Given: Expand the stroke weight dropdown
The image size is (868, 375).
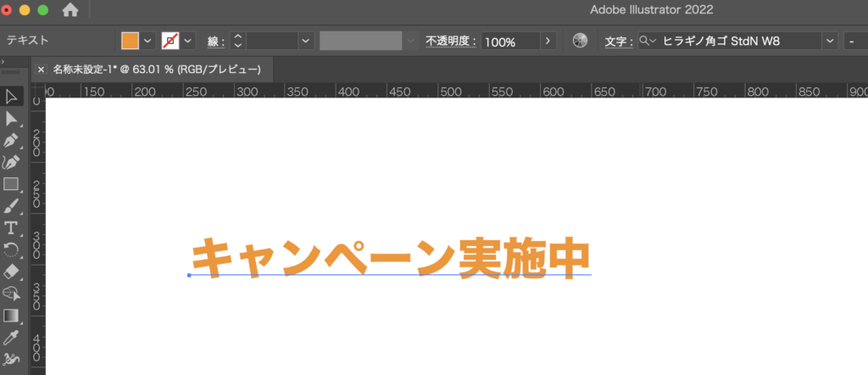Looking at the screenshot, I should [306, 41].
